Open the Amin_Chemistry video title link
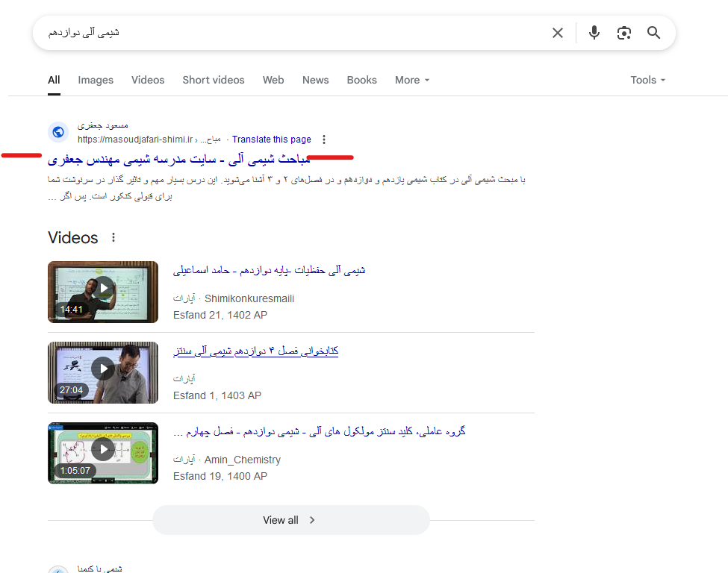728x573 pixels. tap(320, 432)
